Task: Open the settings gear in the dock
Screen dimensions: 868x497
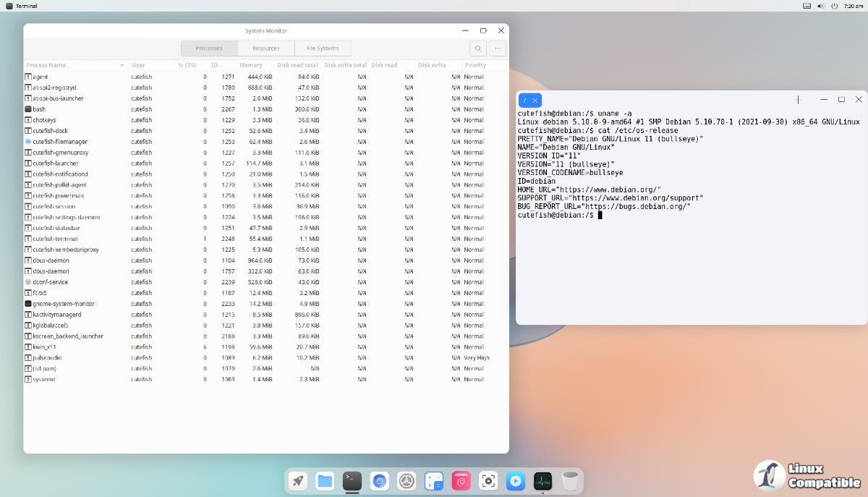Action: [x=407, y=480]
